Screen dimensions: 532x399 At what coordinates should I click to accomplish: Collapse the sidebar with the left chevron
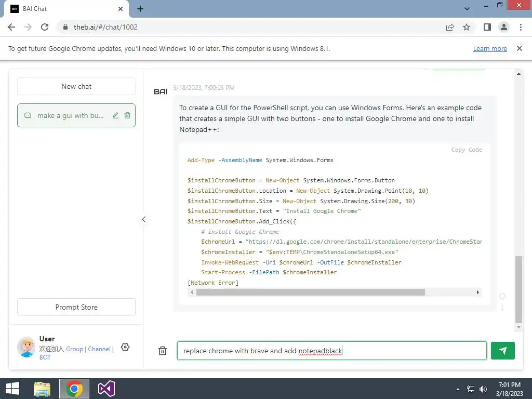click(144, 219)
